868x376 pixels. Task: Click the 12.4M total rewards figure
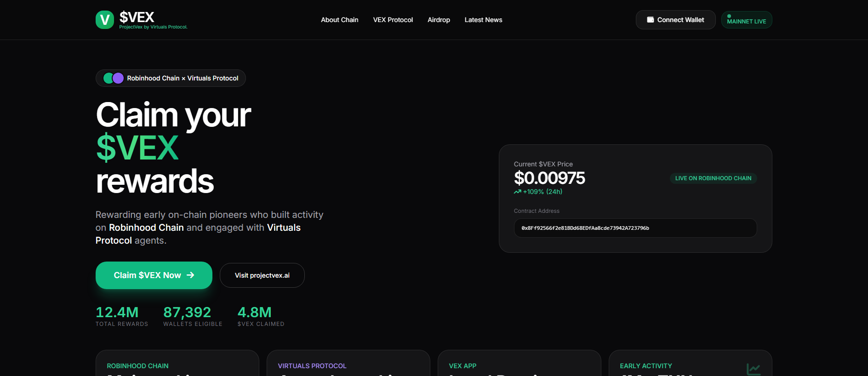[x=117, y=312]
